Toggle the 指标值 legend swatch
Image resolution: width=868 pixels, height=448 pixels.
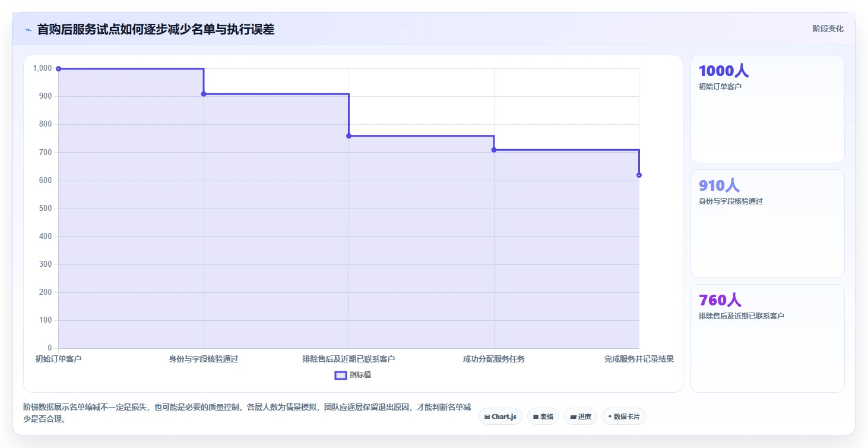[341, 375]
